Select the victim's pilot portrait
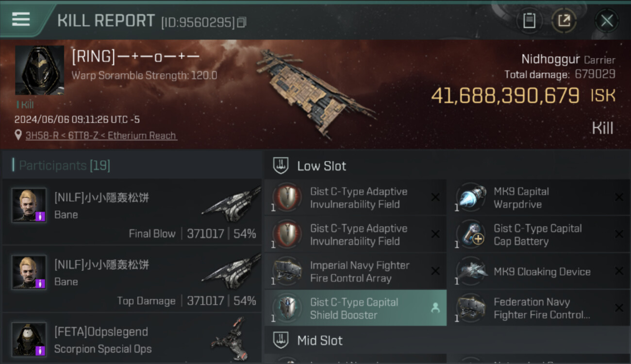The image size is (631, 364). [39, 70]
